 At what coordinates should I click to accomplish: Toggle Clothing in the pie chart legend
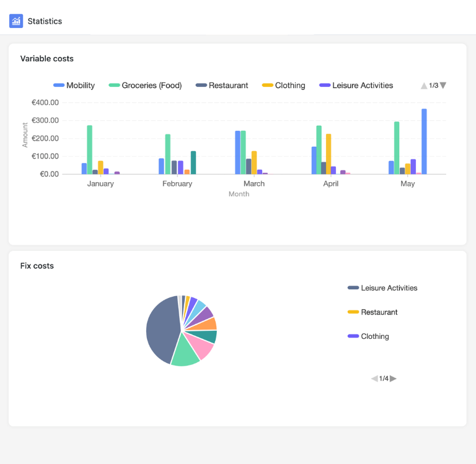(368, 336)
